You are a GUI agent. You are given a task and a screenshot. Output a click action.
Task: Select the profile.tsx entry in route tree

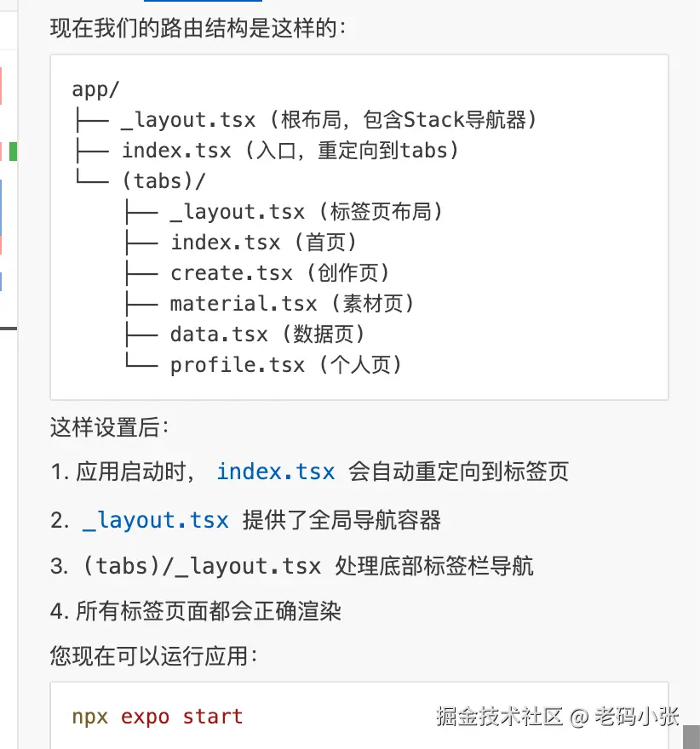264,365
